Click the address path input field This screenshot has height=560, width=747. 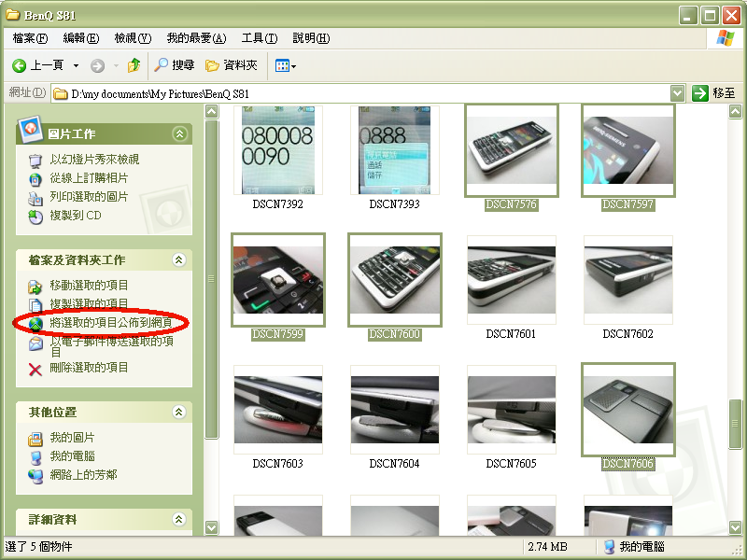[367, 94]
